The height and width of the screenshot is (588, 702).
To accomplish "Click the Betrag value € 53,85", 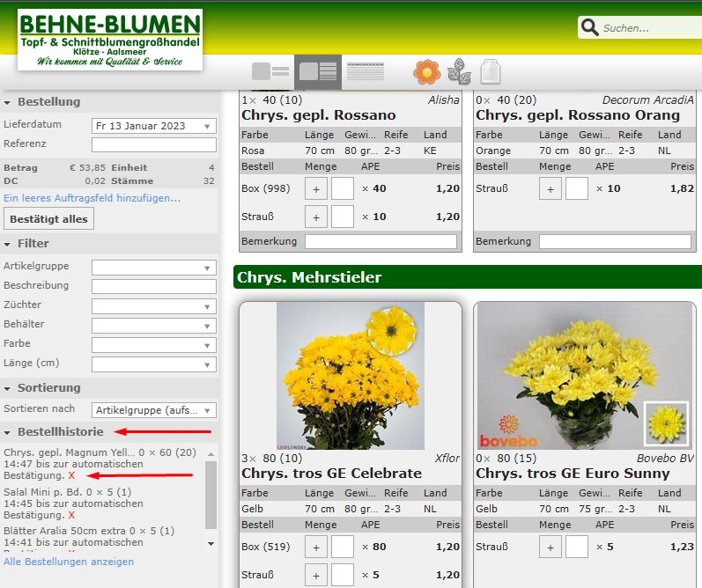I will coord(87,168).
